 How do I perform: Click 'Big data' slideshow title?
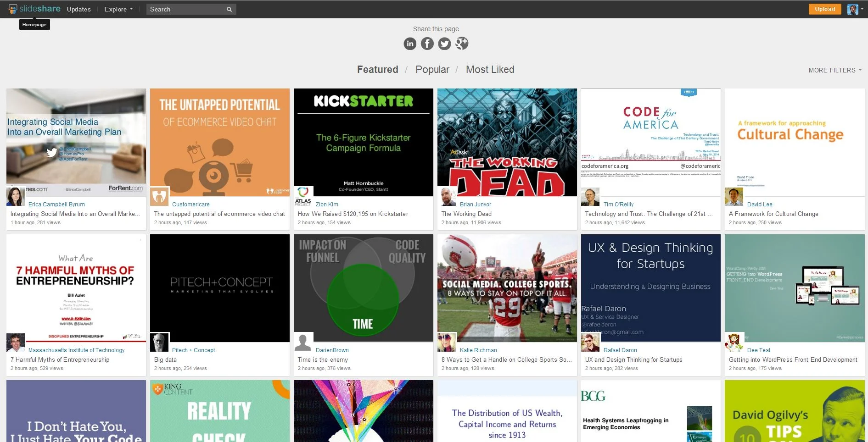[165, 360]
